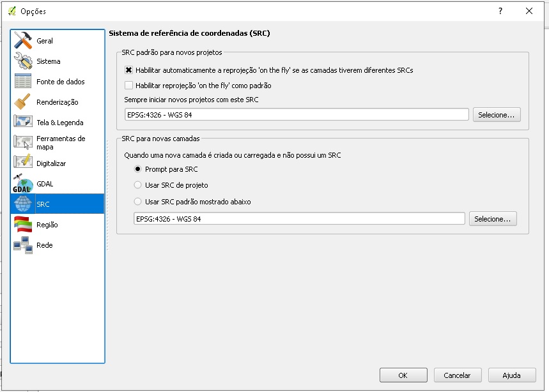Open the Tela & Legenda icon
549x392 pixels.
23,123
